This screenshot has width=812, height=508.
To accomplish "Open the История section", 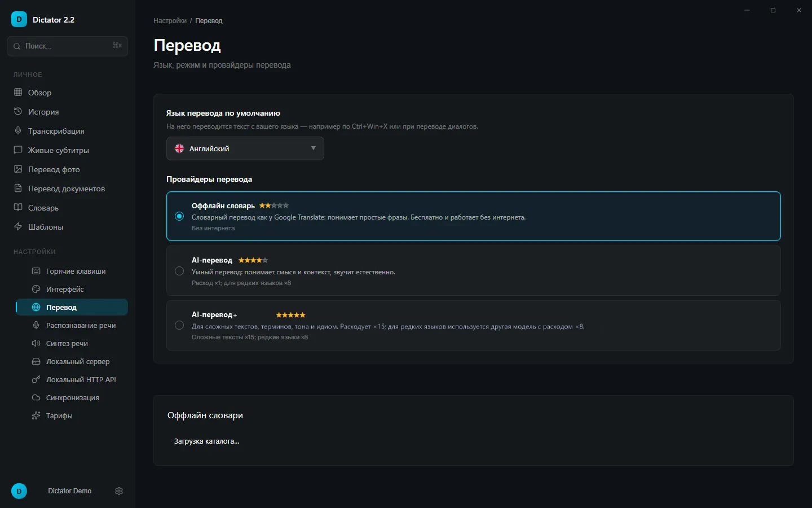I will tap(68, 111).
